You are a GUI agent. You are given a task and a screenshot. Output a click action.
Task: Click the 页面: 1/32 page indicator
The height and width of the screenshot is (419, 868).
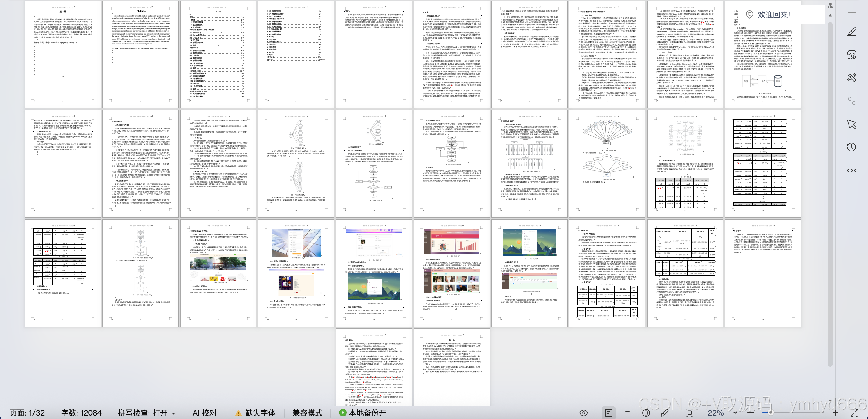27,413
